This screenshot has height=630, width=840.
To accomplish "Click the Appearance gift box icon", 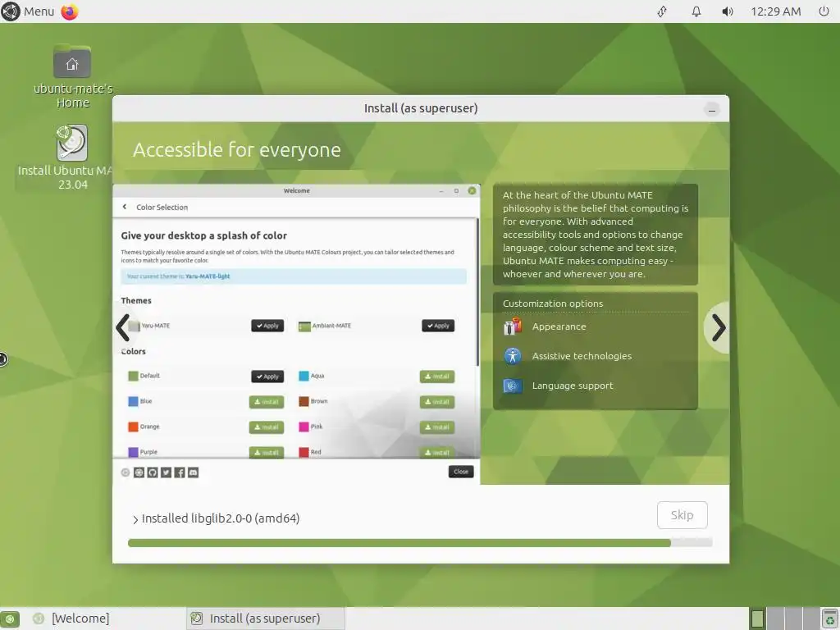I will (x=513, y=326).
